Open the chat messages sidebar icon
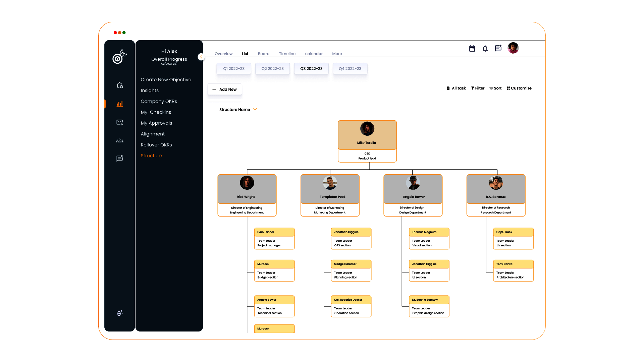The height and width of the screenshot is (362, 644). pyautogui.click(x=120, y=158)
